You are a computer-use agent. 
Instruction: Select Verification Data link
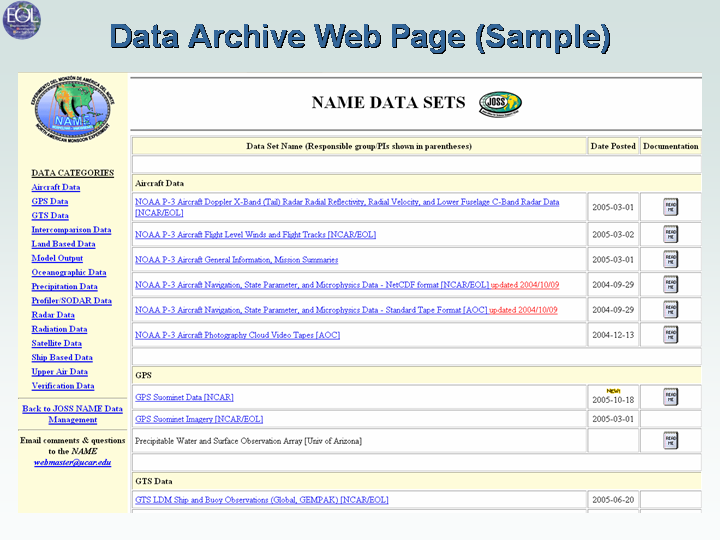(x=63, y=386)
